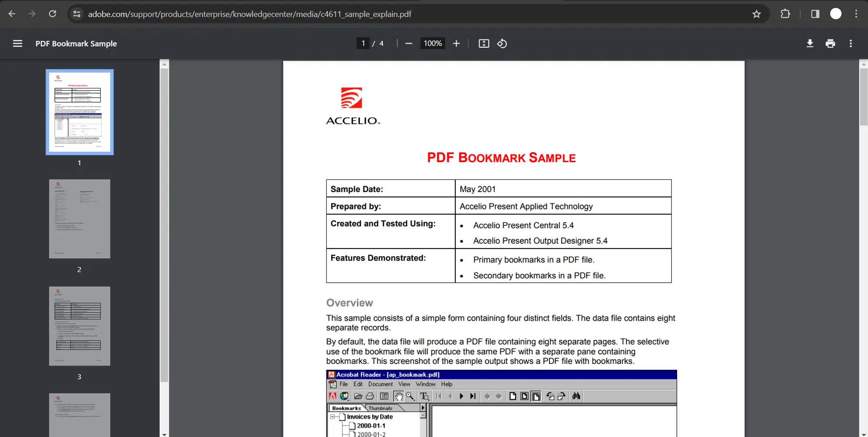868x437 pixels.
Task: Click Document menu in Acrobat Reader screenshot
Action: click(x=381, y=384)
